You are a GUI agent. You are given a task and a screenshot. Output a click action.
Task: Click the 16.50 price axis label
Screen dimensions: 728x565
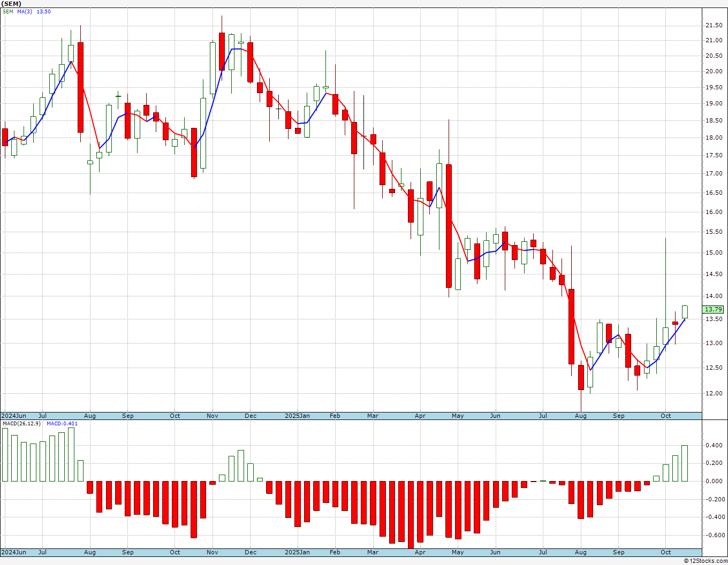click(713, 193)
